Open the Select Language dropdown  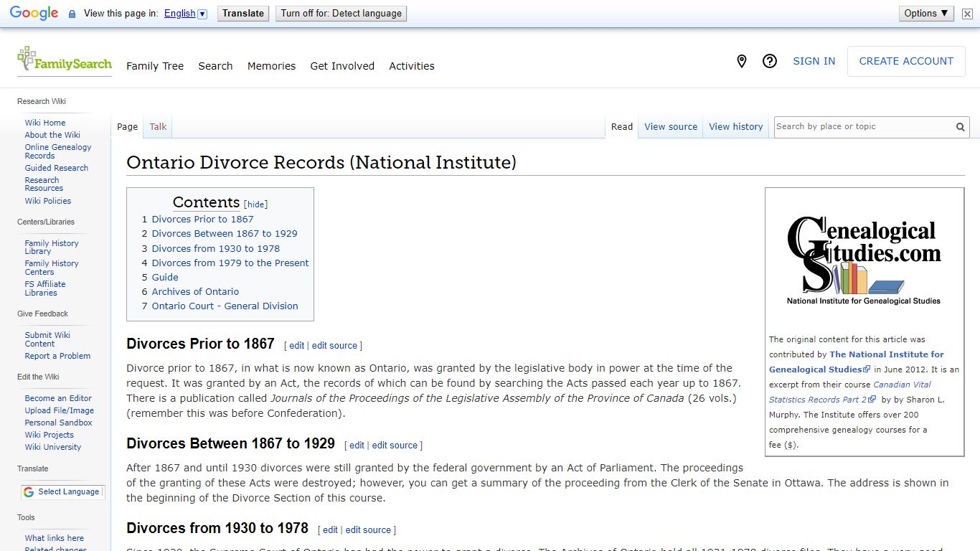pos(62,492)
